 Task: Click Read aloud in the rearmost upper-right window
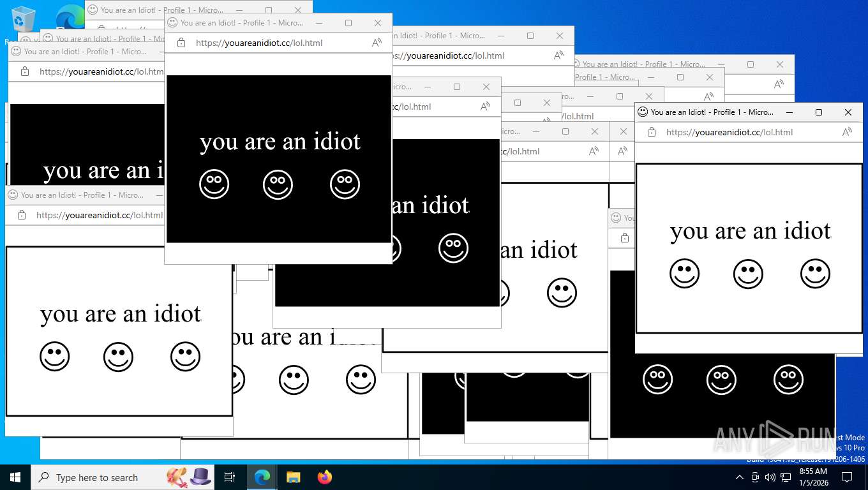pyautogui.click(x=779, y=84)
